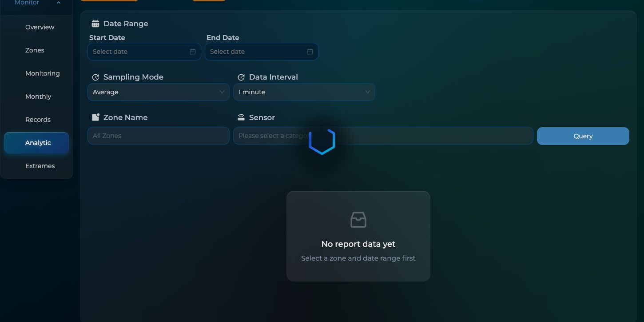Click the empty inbox icon
Image resolution: width=644 pixels, height=322 pixels.
click(x=358, y=220)
